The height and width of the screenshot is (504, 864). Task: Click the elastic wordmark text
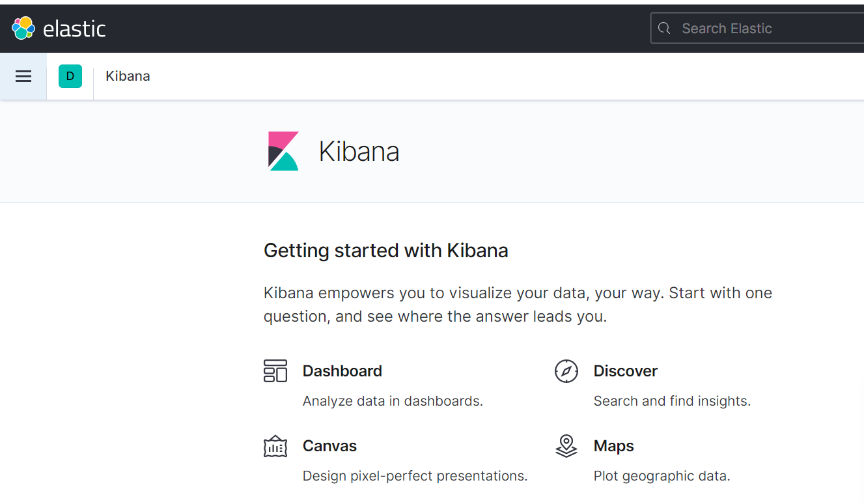[x=74, y=29]
